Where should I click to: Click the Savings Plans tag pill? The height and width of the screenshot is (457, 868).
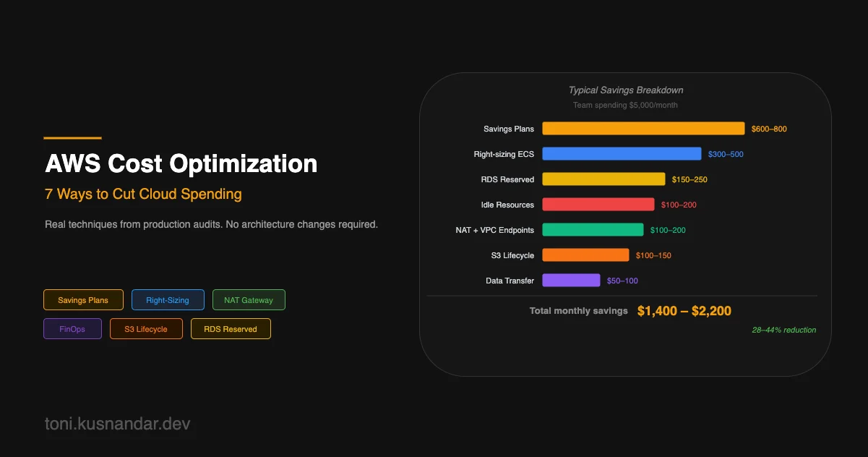tap(83, 300)
